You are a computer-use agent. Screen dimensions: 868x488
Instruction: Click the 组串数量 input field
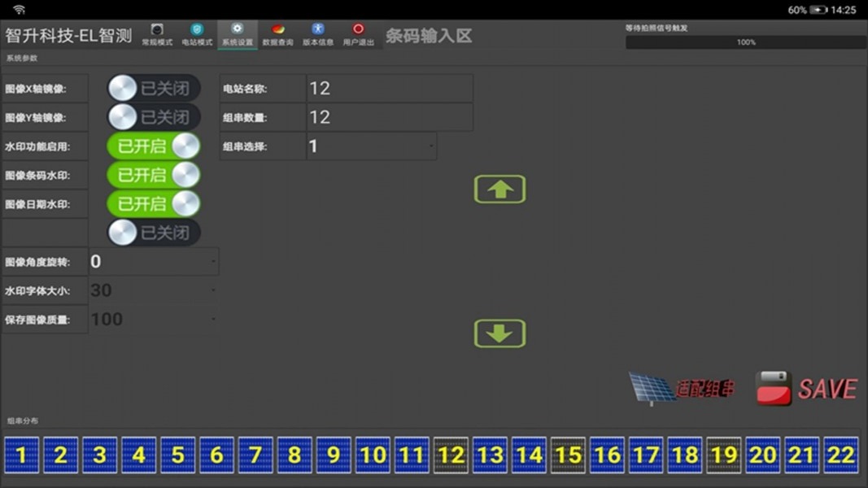click(390, 117)
